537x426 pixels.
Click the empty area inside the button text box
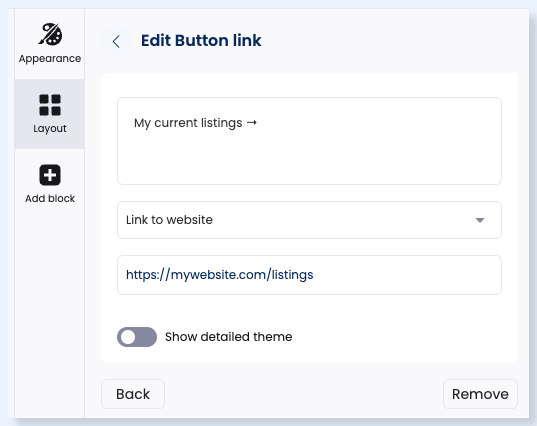click(309, 158)
